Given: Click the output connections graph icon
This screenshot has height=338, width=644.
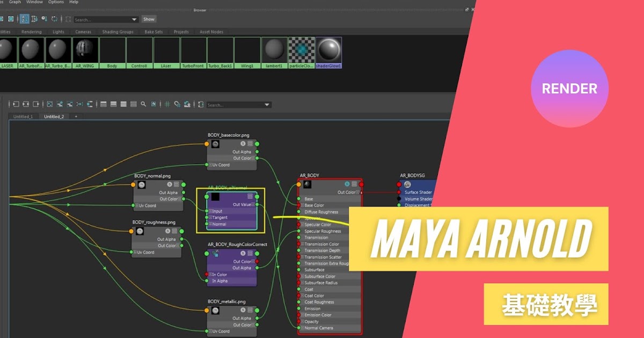Looking at the screenshot, I should (36, 104).
